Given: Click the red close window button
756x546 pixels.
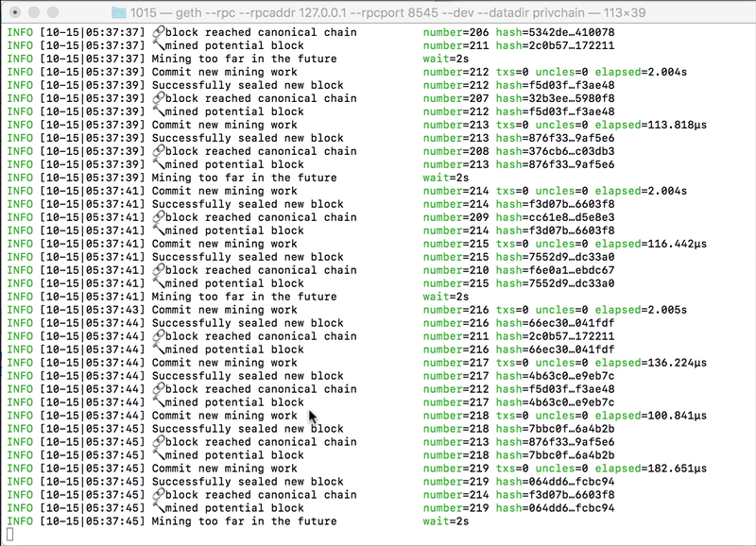Looking at the screenshot, I should coord(15,12).
